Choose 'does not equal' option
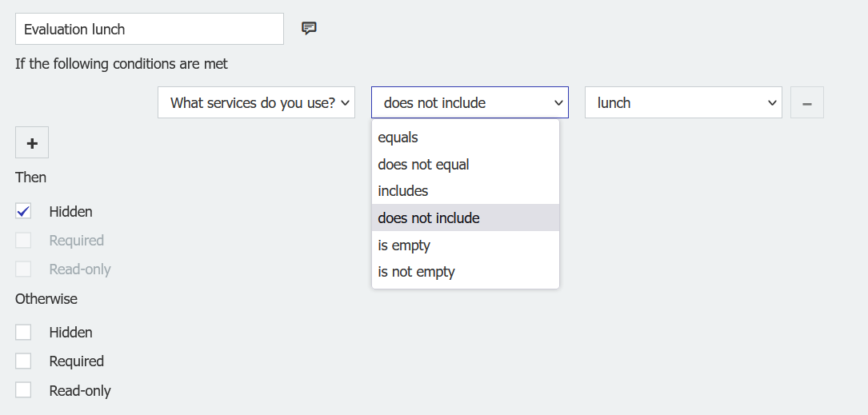The image size is (868, 415). tap(424, 165)
